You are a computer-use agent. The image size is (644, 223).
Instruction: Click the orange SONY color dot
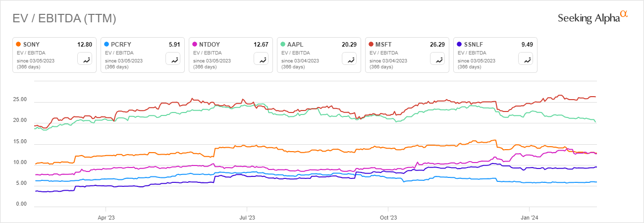pos(18,45)
